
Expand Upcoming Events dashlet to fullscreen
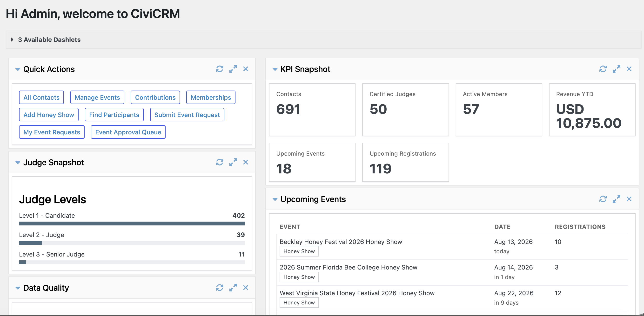[x=617, y=199]
